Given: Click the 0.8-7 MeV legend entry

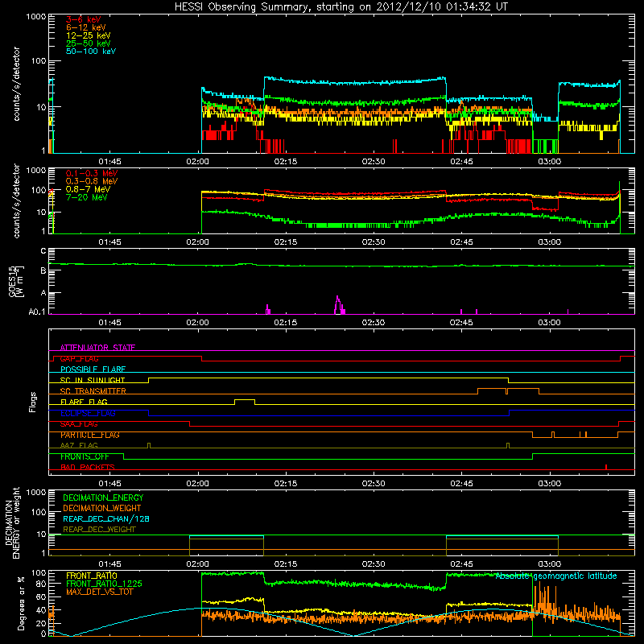Looking at the screenshot, I should coord(88,189).
